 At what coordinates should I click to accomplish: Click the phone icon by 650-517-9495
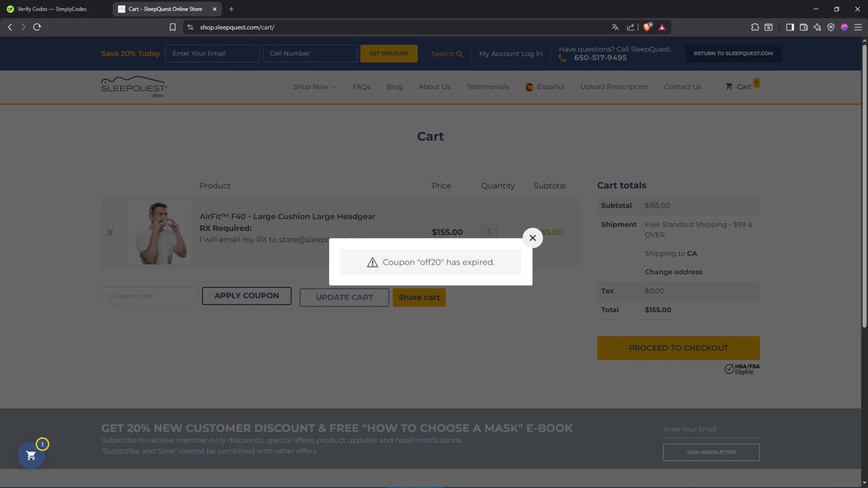pyautogui.click(x=562, y=58)
